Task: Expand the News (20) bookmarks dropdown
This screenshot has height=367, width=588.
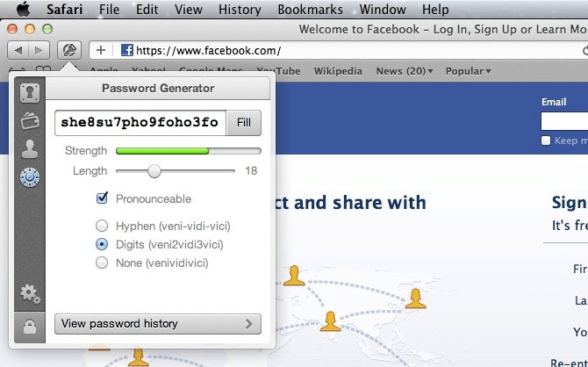Action: [x=405, y=71]
